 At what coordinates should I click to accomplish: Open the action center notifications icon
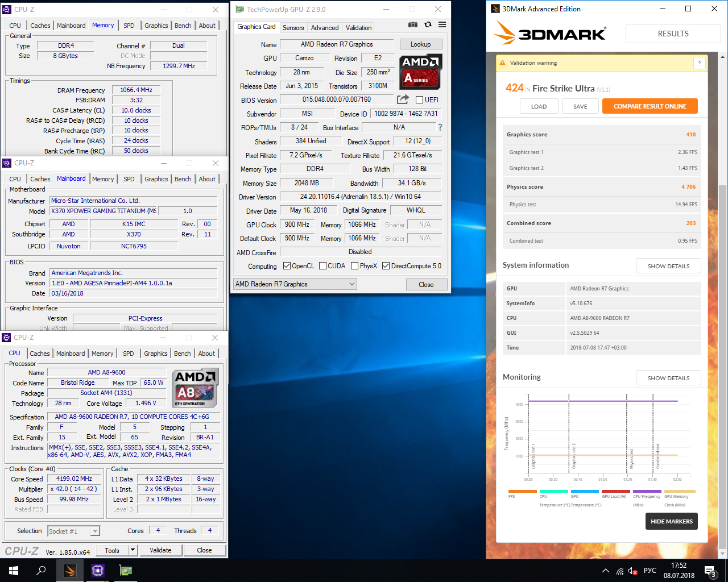tap(709, 571)
